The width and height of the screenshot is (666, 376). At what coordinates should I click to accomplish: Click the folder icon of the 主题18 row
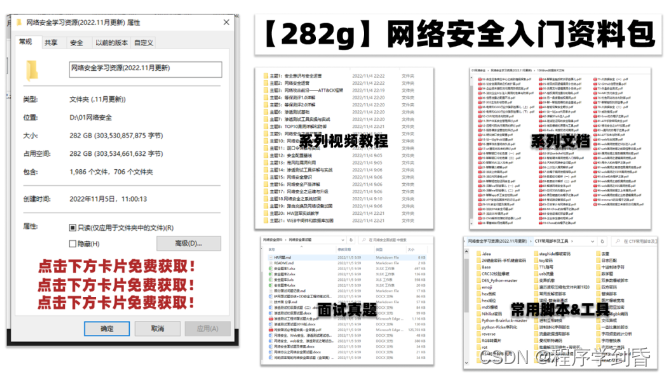tap(266, 199)
